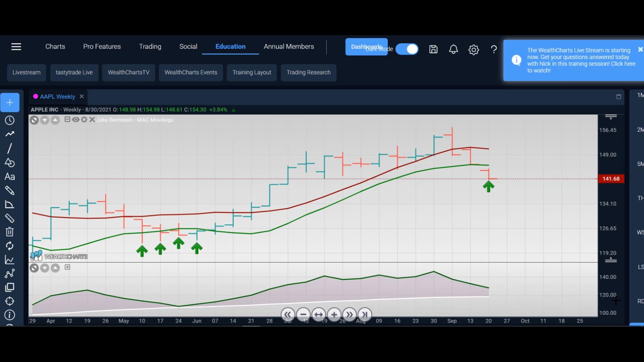644x362 pixels.
Task: Move top pane down with arrow
Action: pos(45,120)
